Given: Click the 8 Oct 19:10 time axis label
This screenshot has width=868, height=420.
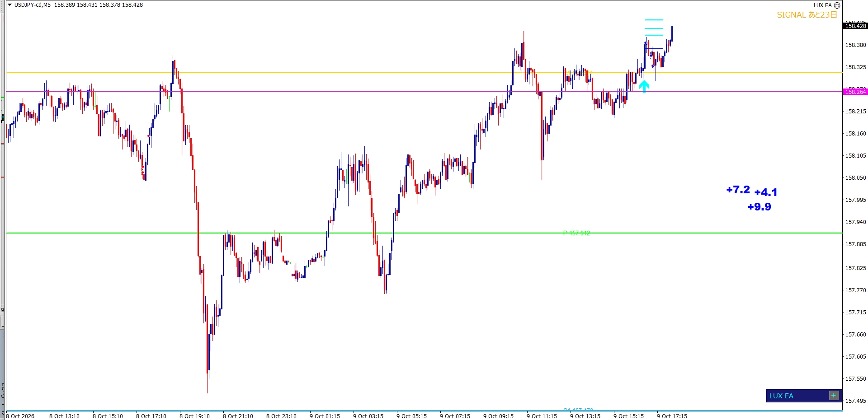Looking at the screenshot, I should (x=194, y=416).
